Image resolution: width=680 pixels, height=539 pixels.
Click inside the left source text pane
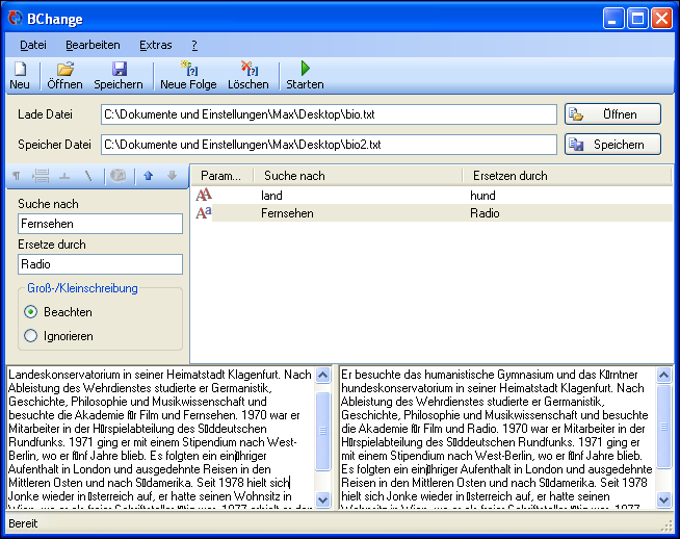pos(160,438)
